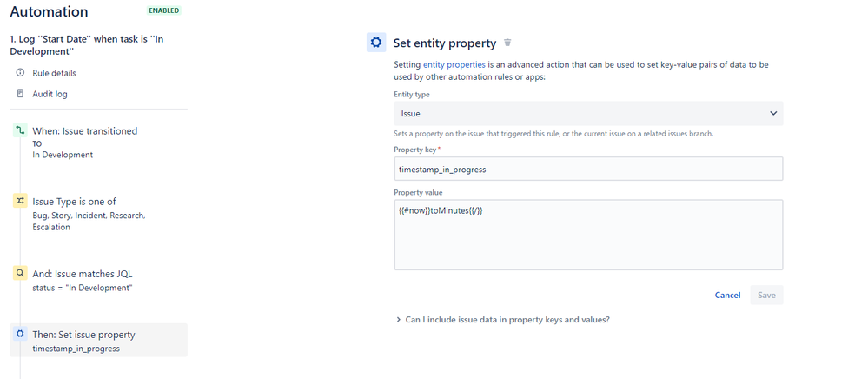The width and height of the screenshot is (868, 379).
Task: Click the ENABLED status badge
Action: (x=164, y=10)
